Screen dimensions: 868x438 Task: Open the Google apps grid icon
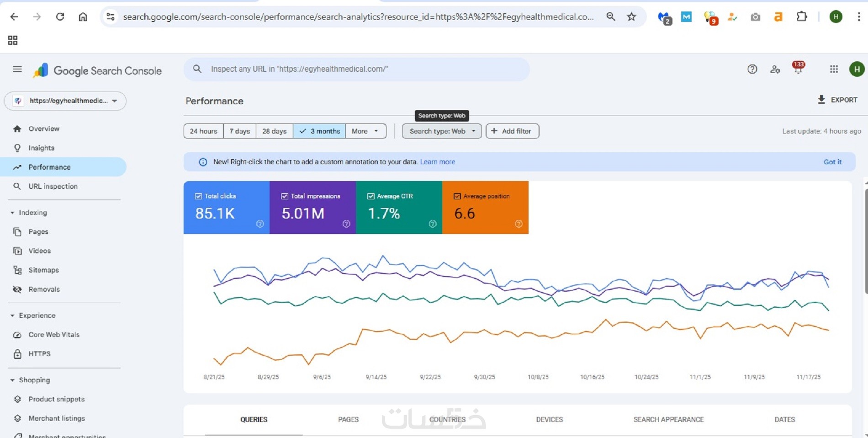834,69
